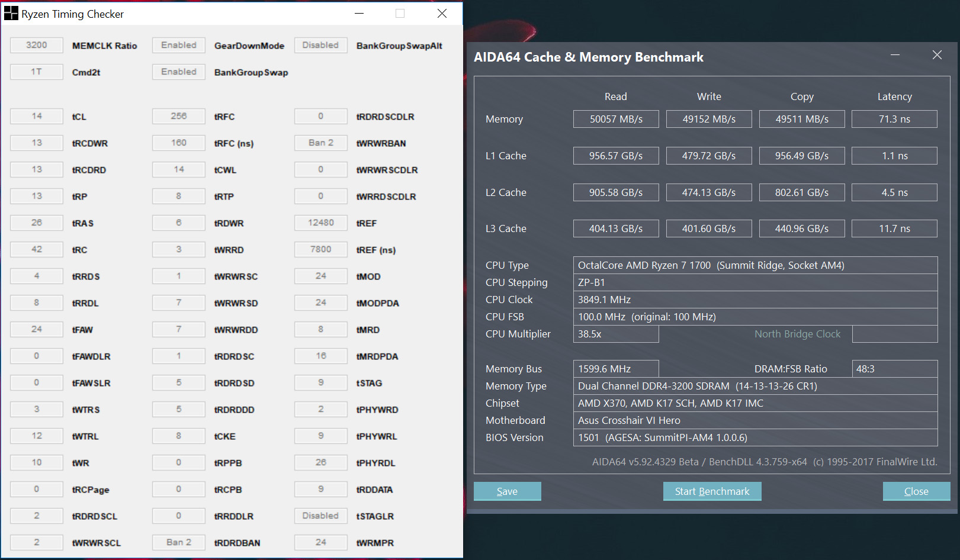Image resolution: width=960 pixels, height=560 pixels.
Task: Select the tCWL value field
Action: [179, 169]
